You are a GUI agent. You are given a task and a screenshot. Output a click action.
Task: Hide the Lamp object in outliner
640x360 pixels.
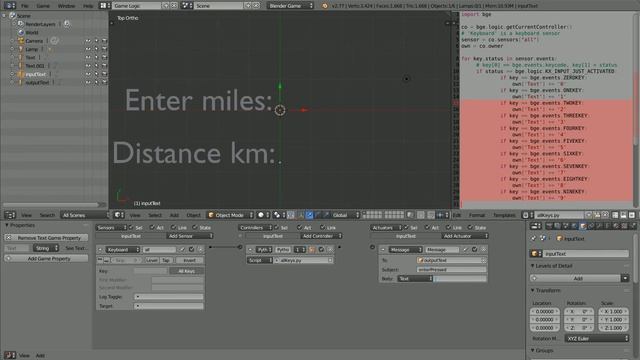click(x=88, y=49)
